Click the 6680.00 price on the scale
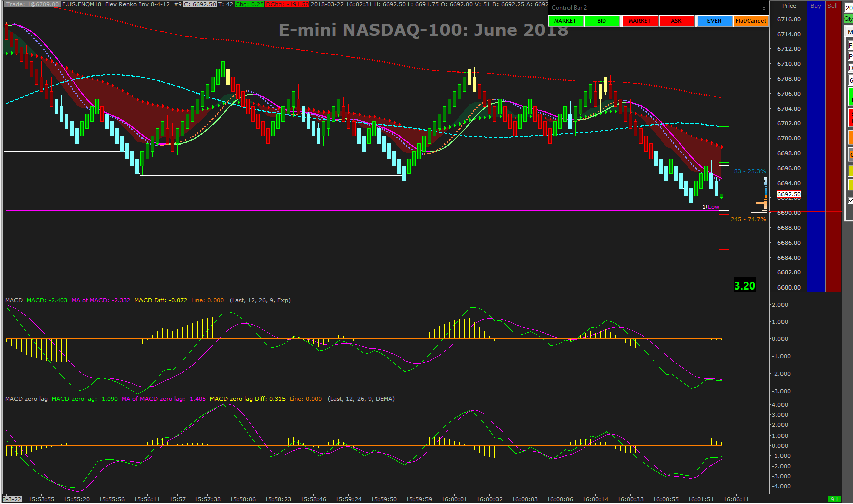The width and height of the screenshot is (853, 504). point(789,287)
